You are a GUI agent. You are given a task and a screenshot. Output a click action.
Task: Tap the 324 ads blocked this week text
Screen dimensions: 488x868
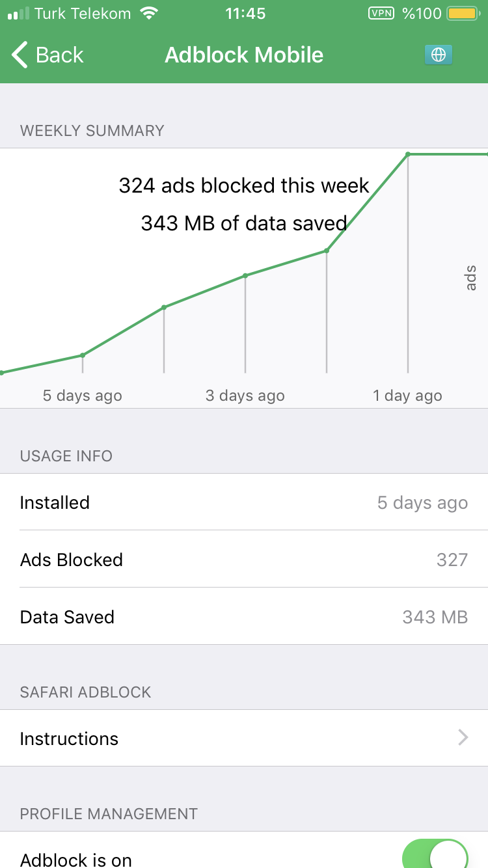[x=244, y=186]
